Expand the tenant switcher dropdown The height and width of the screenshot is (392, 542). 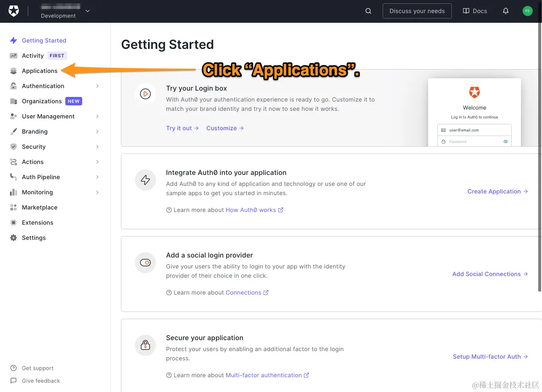(x=87, y=11)
